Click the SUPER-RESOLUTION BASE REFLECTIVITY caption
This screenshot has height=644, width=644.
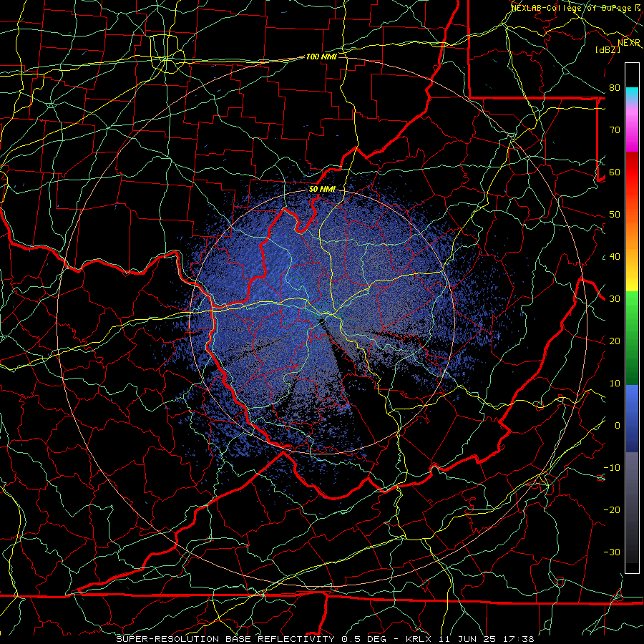pyautogui.click(x=225, y=639)
